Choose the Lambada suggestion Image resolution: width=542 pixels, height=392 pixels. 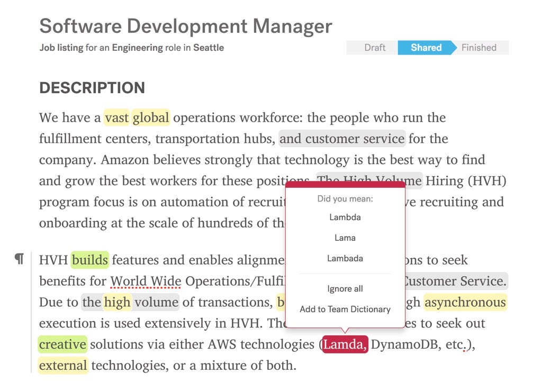point(345,259)
